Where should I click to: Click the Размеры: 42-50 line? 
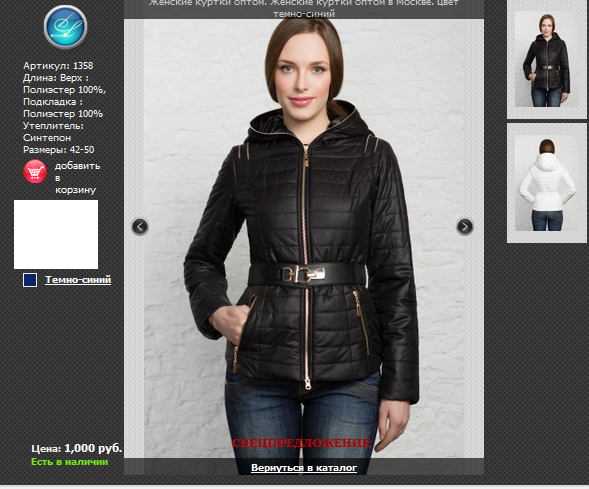click(59, 150)
